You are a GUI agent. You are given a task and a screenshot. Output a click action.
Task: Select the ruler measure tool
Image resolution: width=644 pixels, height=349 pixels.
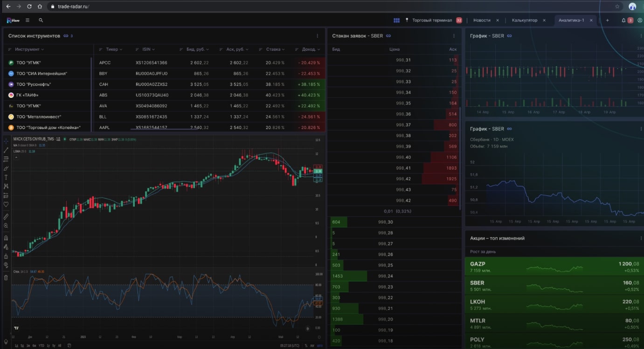[6, 217]
